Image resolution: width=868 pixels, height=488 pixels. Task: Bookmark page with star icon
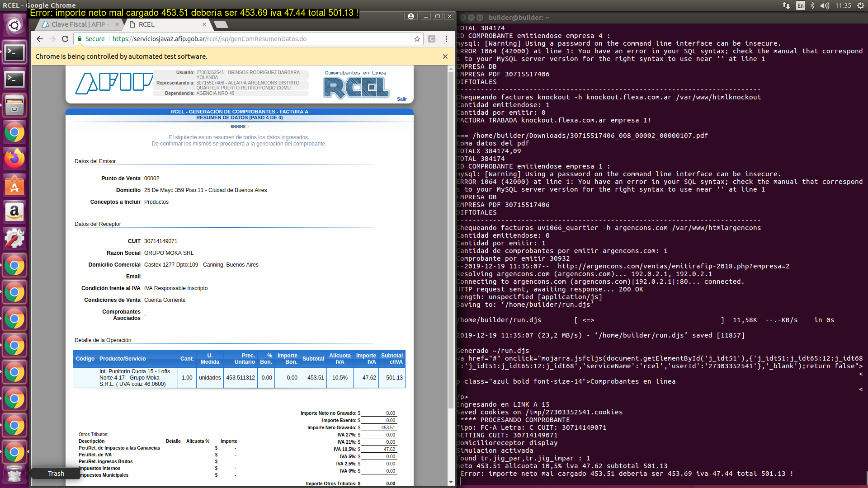tap(417, 39)
